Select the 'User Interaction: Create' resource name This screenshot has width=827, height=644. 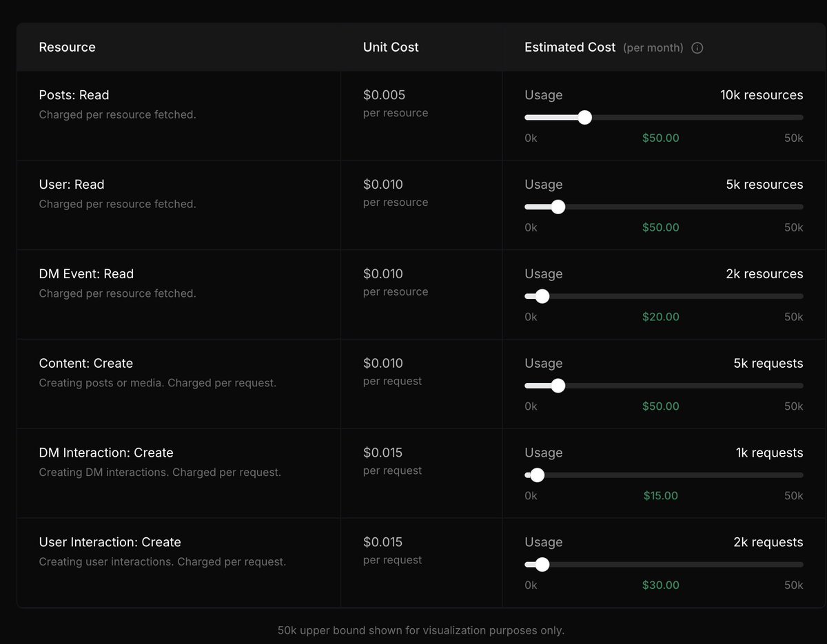coord(110,543)
